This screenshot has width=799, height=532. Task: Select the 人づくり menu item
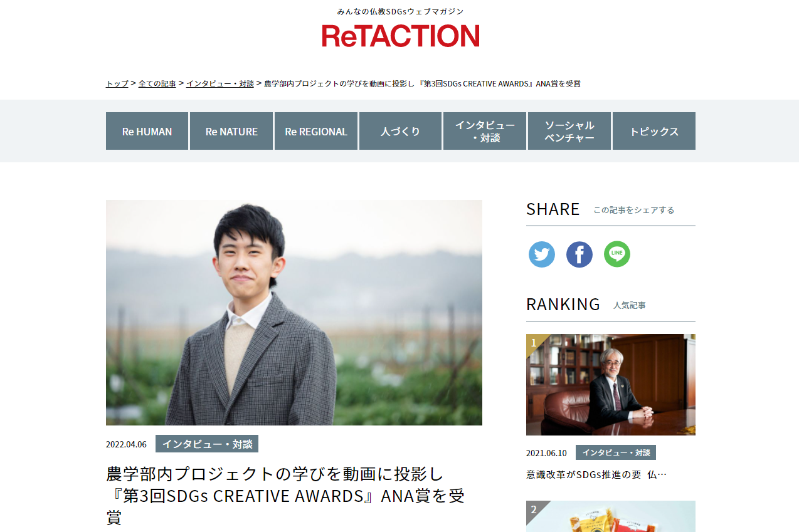coord(400,131)
